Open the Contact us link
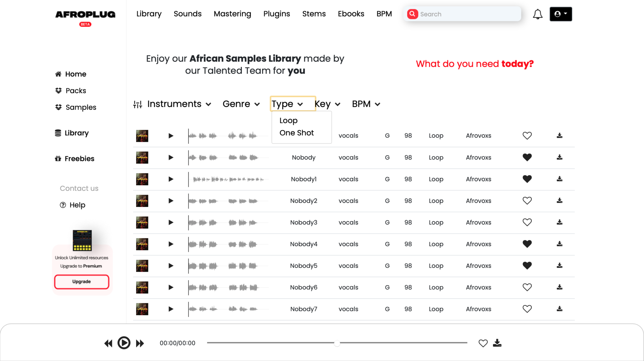 (x=79, y=188)
